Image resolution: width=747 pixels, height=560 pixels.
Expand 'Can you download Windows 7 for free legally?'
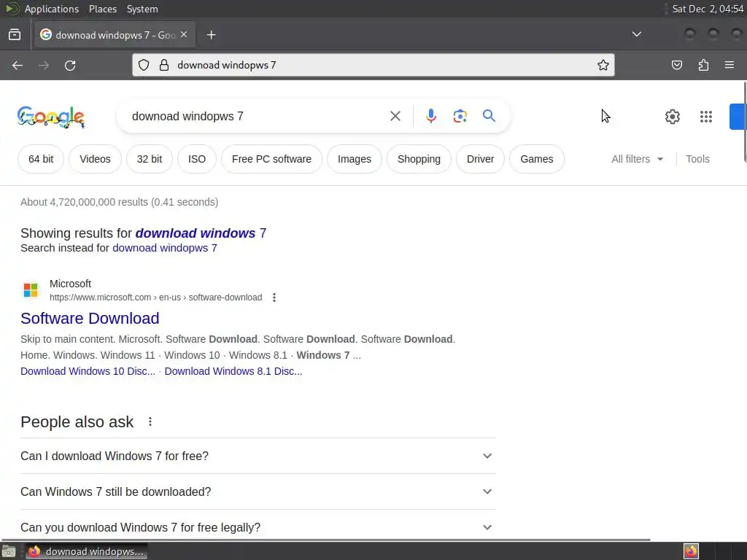click(258, 526)
